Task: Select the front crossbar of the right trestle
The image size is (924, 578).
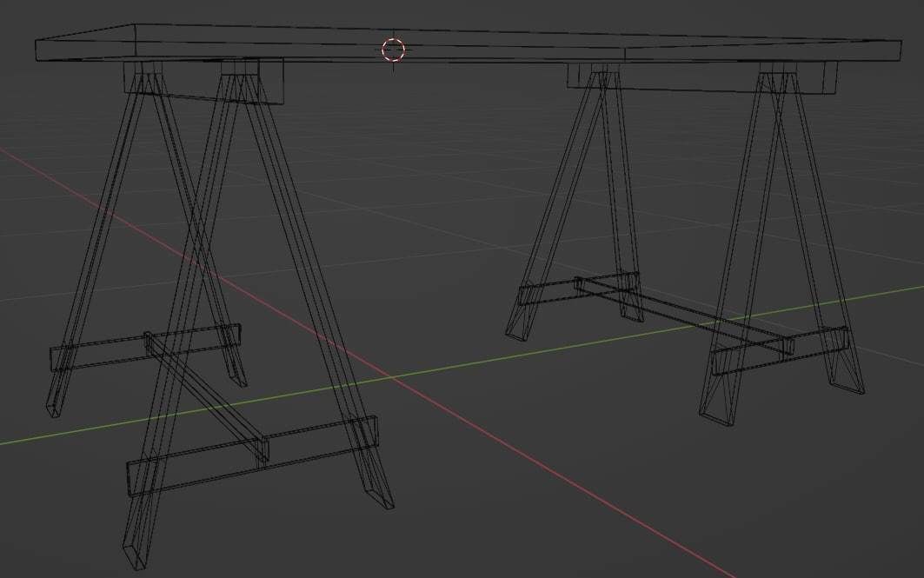Action: 781,351
